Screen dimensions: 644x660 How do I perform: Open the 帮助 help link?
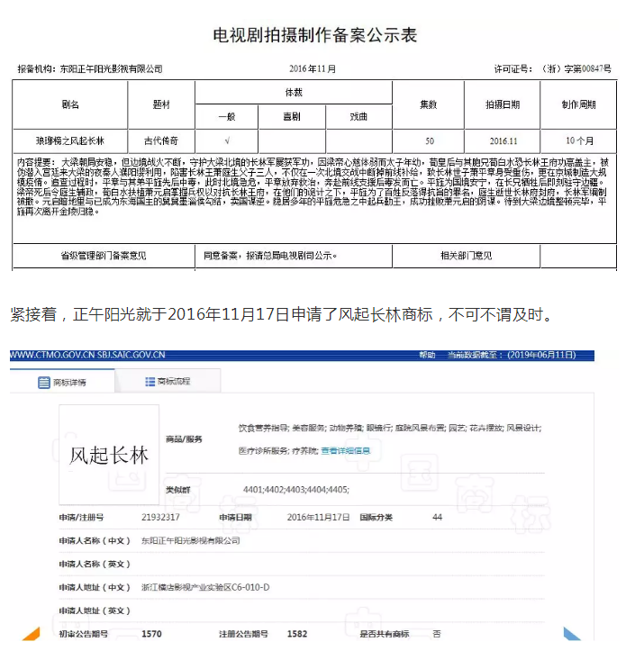tap(427, 355)
